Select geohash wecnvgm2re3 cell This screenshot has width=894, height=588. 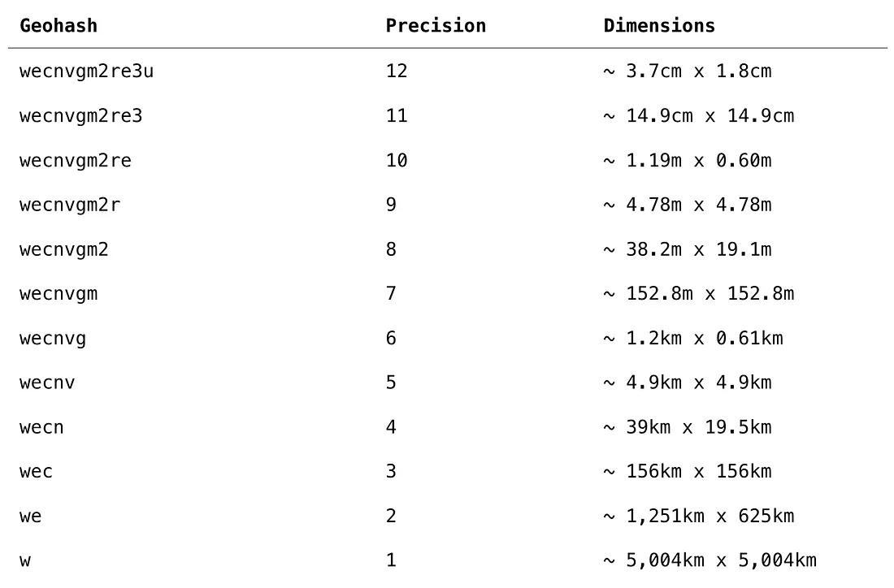tap(81, 115)
